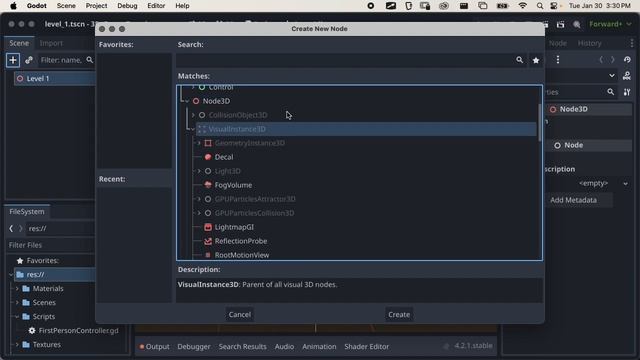Expand the CollisionObject3D branch

[193, 115]
